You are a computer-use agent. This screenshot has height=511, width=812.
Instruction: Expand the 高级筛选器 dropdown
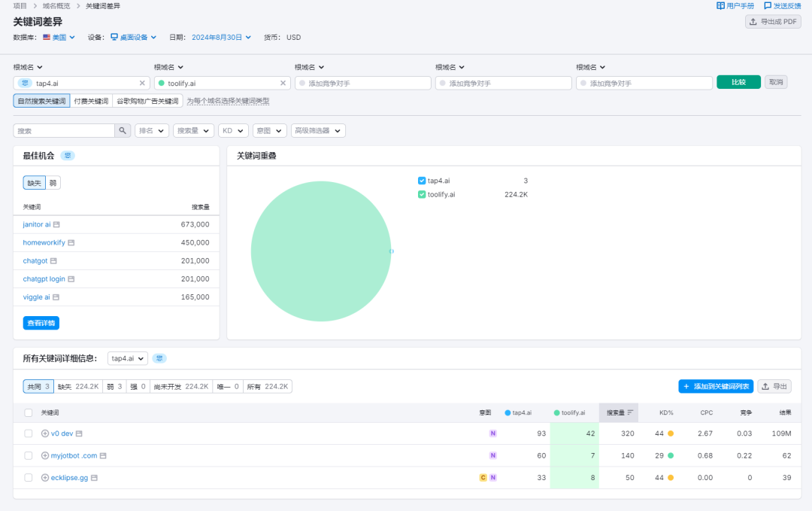coord(318,131)
